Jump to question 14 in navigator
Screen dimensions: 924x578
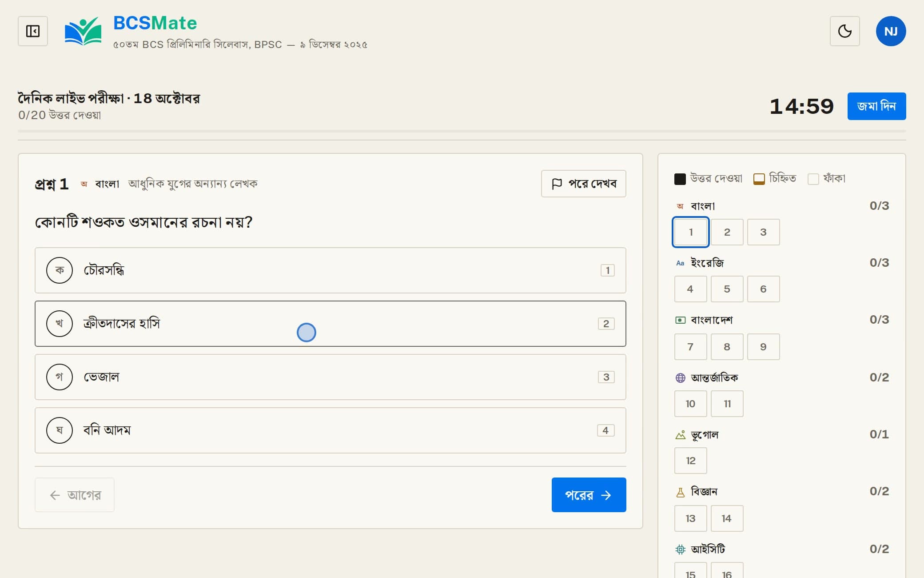[727, 518]
